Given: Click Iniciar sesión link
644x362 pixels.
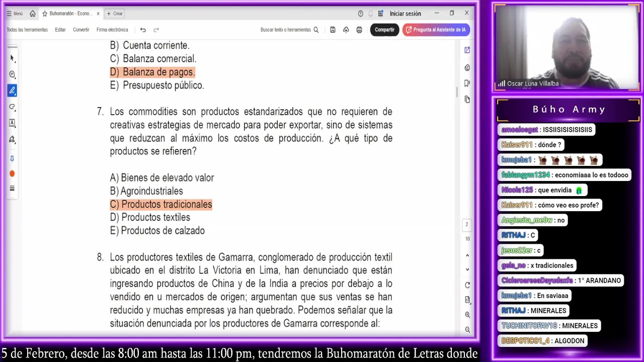Looking at the screenshot, I should pyautogui.click(x=405, y=14).
